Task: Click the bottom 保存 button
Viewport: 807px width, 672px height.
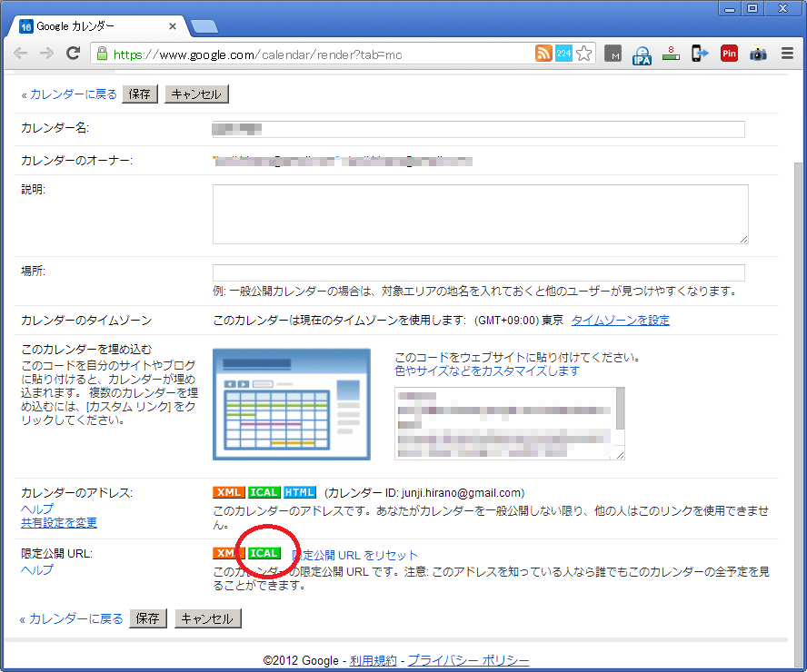Action: point(148,618)
